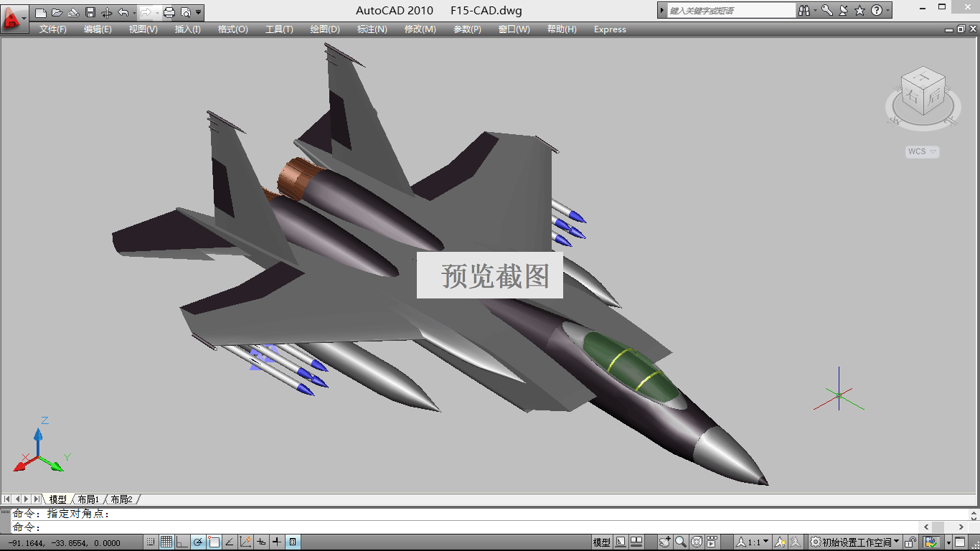Click the Zoom magnifier icon in status bar

click(681, 542)
